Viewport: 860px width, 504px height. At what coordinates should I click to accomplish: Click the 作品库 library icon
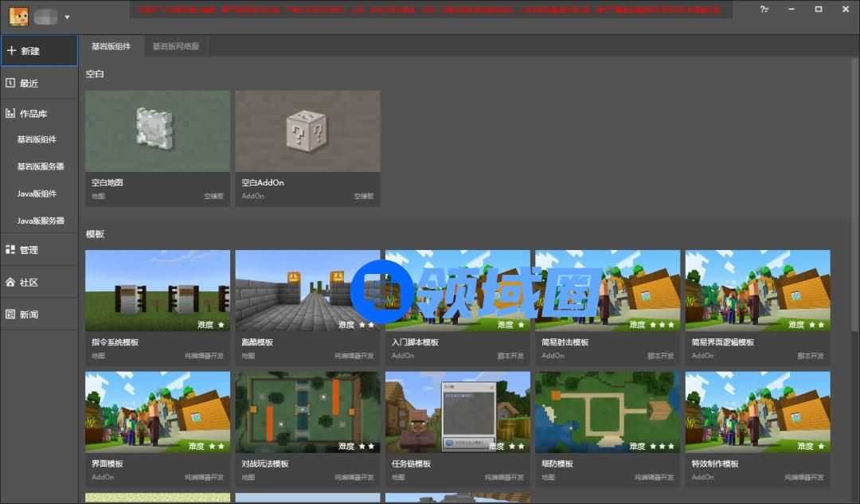pyautogui.click(x=10, y=114)
